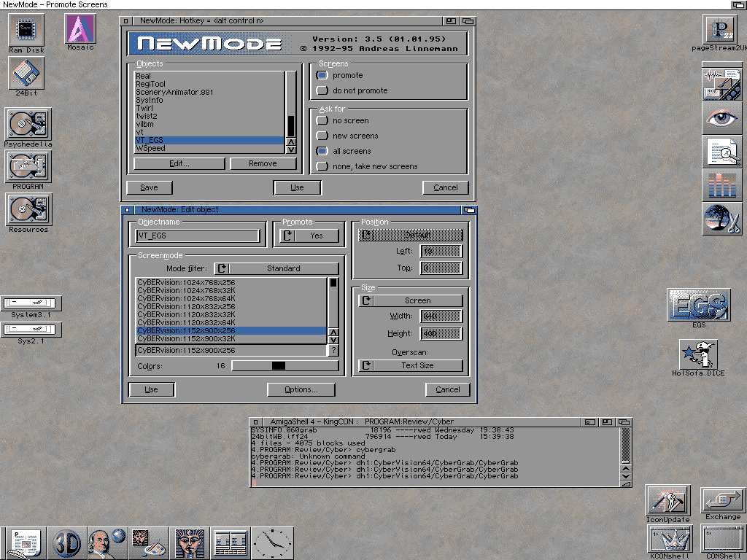
Task: Cycle the Promote gadget showing Yes
Action: point(309,236)
